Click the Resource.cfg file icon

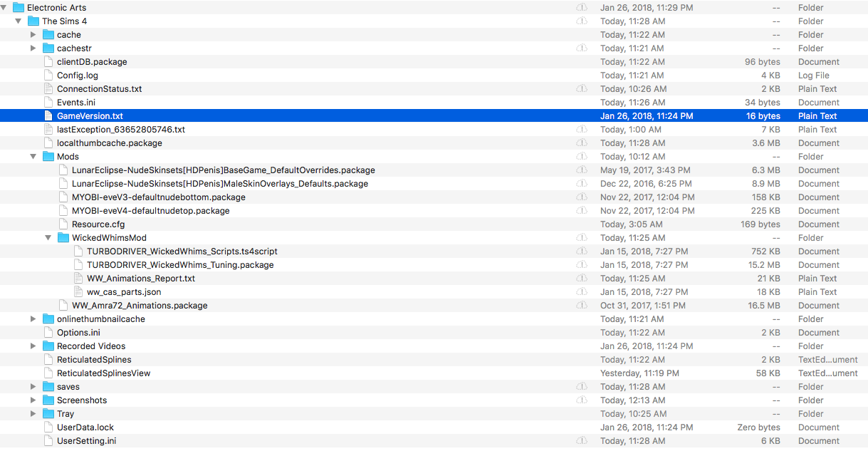[x=63, y=224]
